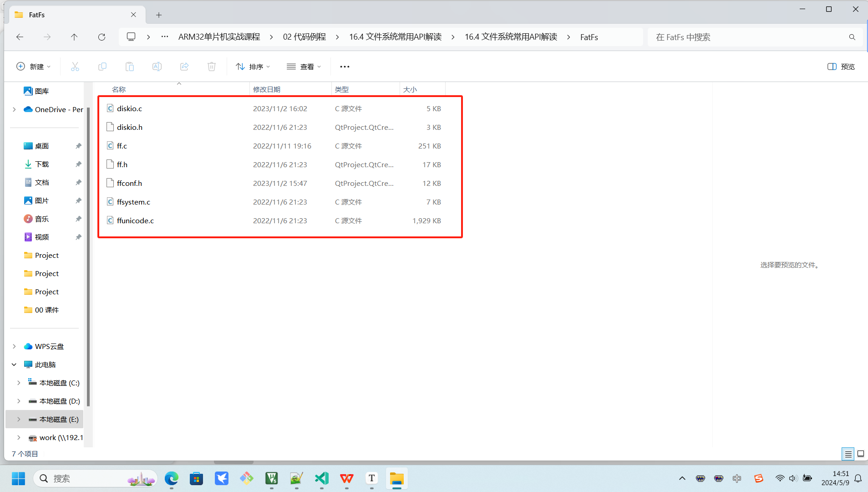This screenshot has width=868, height=492.
Task: Click the Paste clipboard icon
Action: pyautogui.click(x=130, y=67)
